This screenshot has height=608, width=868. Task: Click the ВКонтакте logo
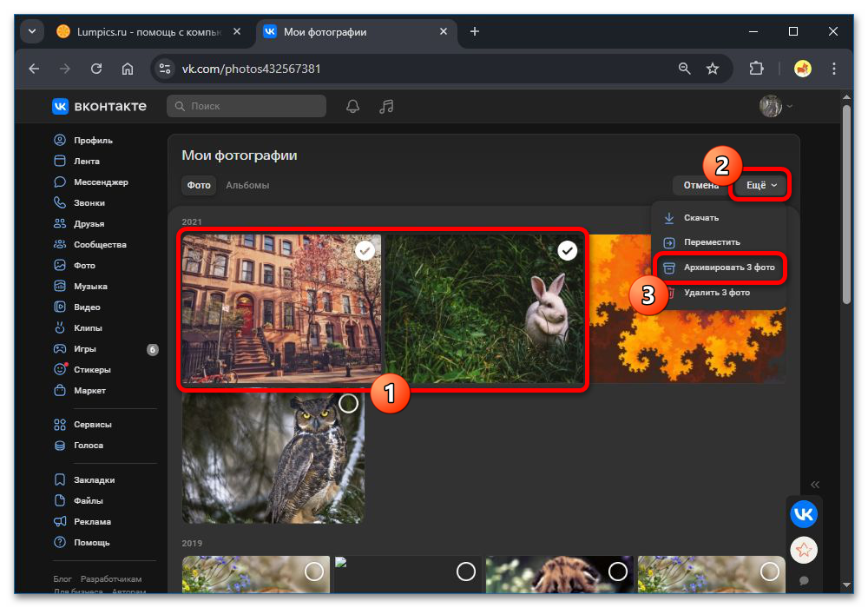(100, 106)
